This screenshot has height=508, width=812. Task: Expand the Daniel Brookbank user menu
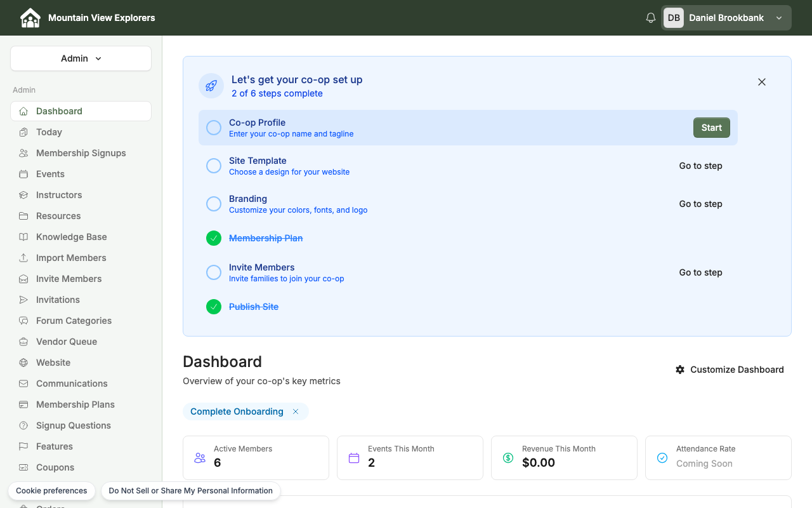click(x=726, y=18)
